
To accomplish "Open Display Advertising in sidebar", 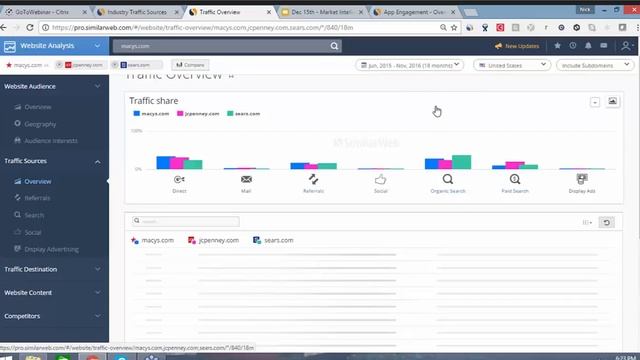I will click(x=51, y=249).
